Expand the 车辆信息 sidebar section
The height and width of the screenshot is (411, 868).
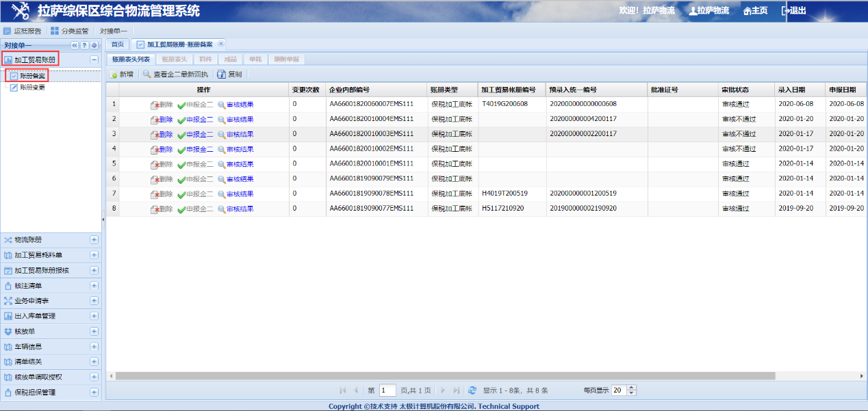[94, 347]
